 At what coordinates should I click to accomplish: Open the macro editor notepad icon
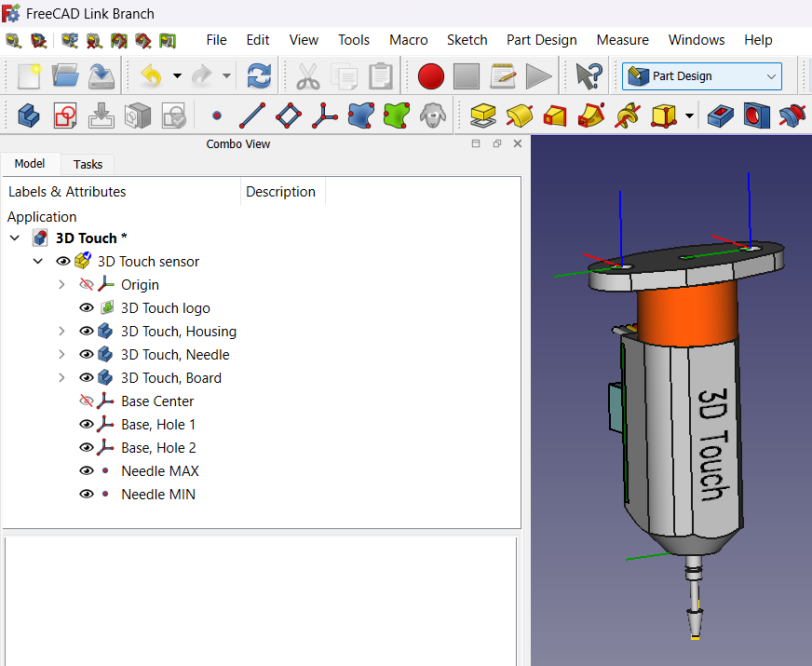502,76
